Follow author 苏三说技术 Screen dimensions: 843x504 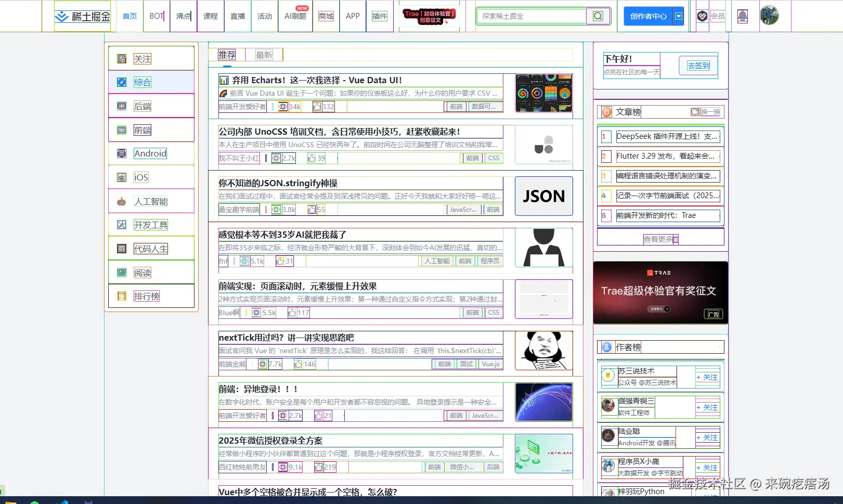coord(707,377)
